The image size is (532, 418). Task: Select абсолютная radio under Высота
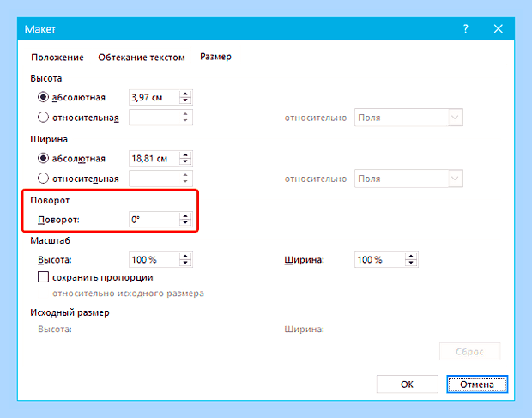(x=43, y=97)
